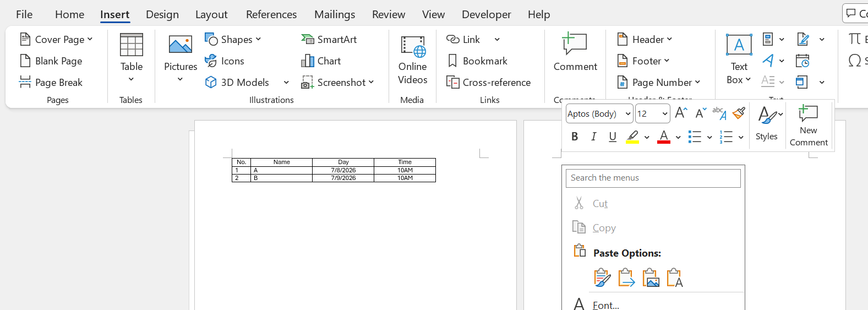Select Keep Source Formatting paste option
Screen dimensions: 868x310
pyautogui.click(x=602, y=278)
